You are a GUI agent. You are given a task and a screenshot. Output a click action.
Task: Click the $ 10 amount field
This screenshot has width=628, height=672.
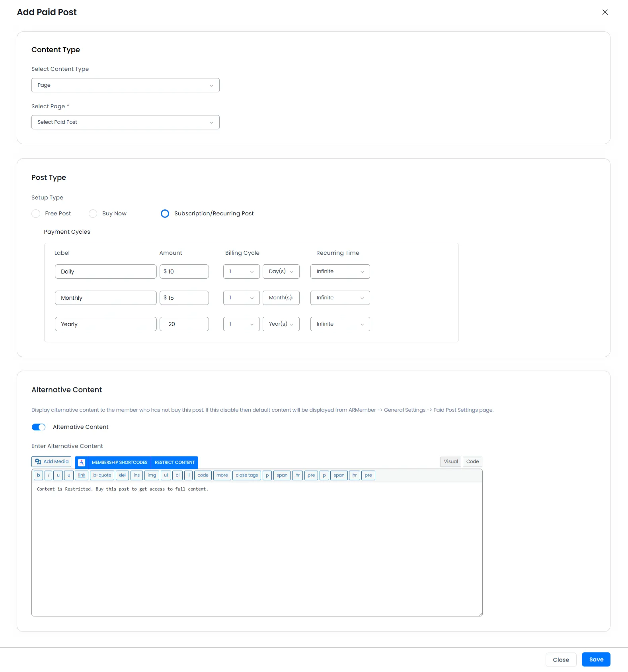click(184, 272)
